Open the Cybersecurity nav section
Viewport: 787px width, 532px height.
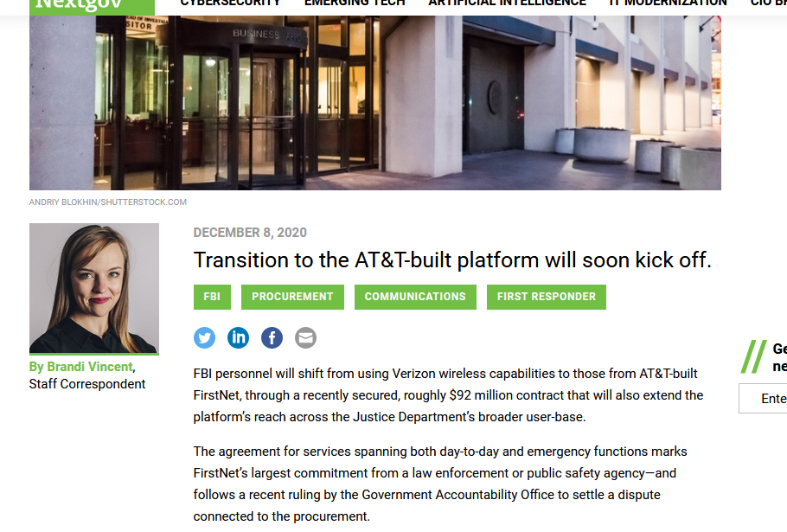point(230,3)
